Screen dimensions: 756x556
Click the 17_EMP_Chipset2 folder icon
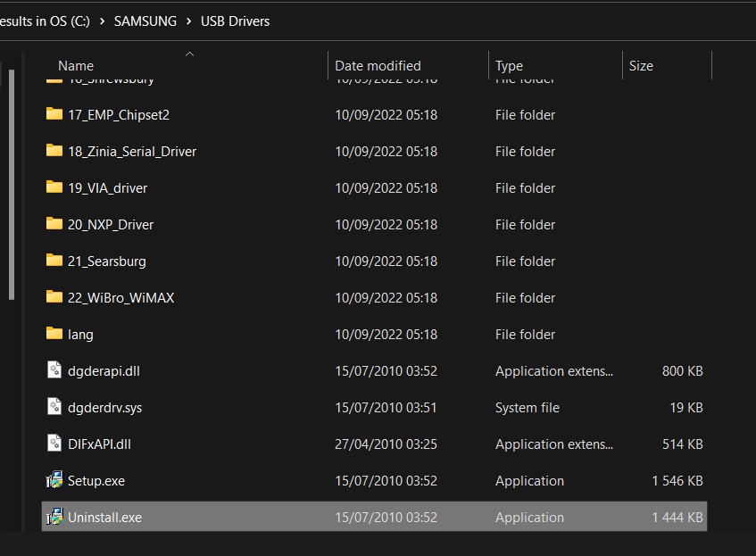tap(54, 114)
